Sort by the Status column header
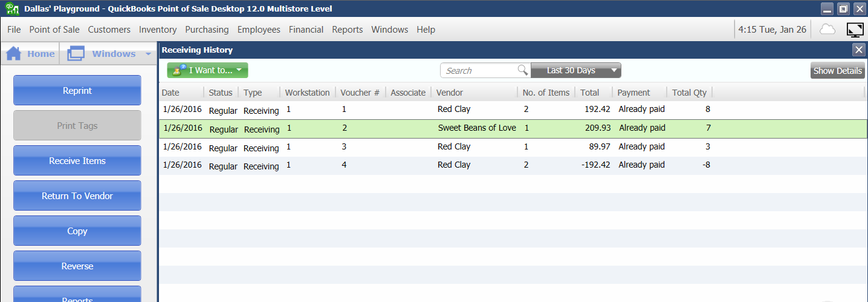868x302 pixels. click(x=221, y=93)
